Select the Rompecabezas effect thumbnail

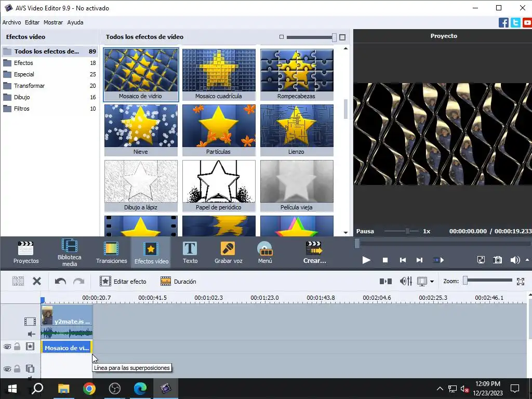[297, 75]
